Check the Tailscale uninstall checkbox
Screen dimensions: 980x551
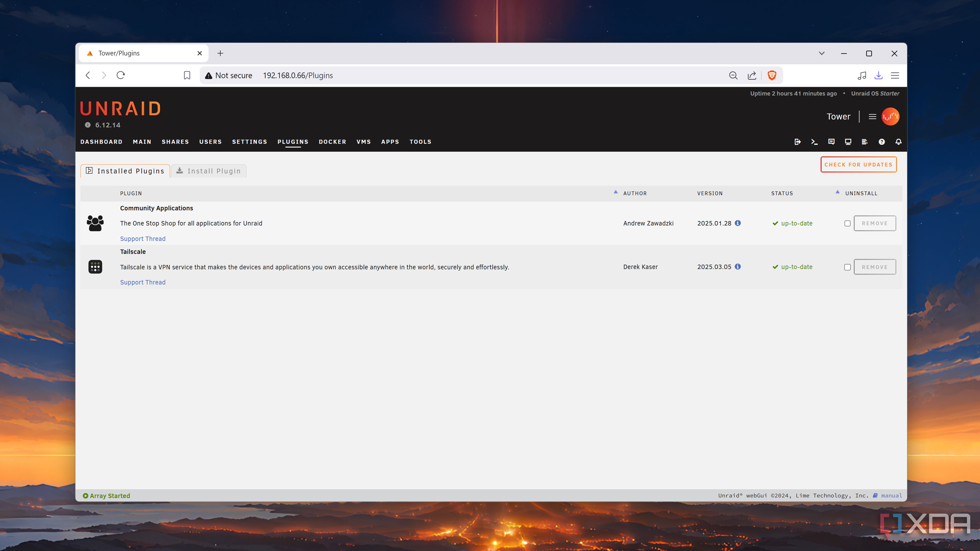[x=847, y=267]
